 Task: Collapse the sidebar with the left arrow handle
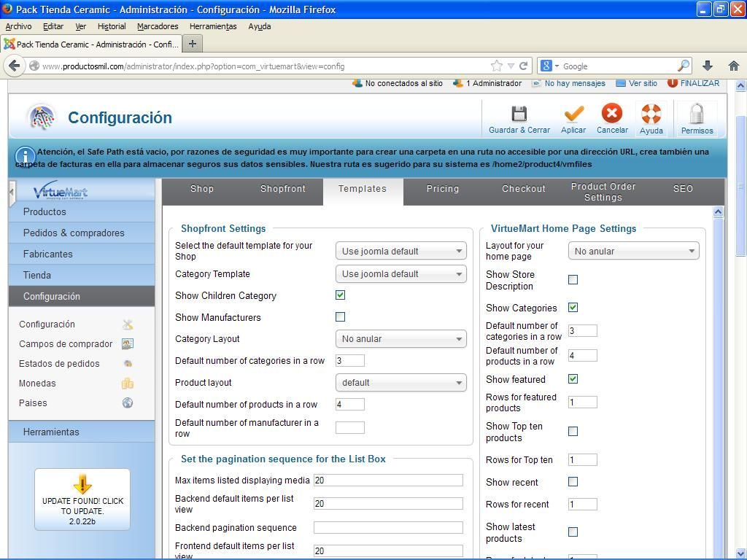point(12,192)
